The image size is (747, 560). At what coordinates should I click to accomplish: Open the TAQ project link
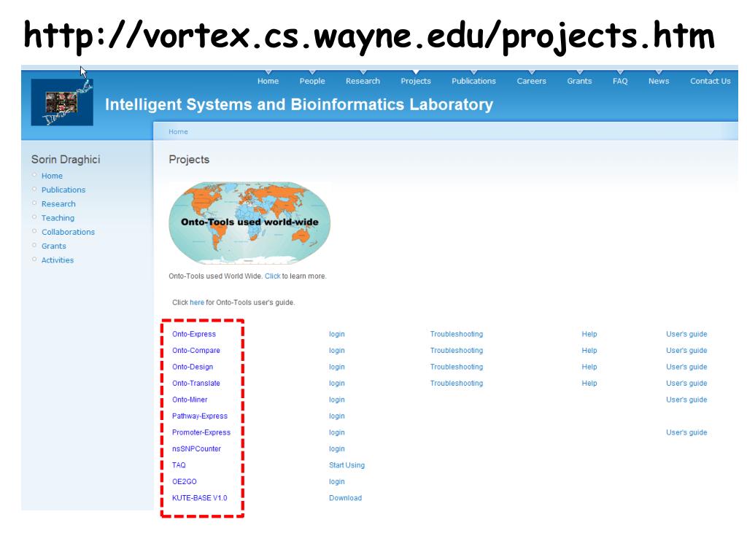(179, 465)
